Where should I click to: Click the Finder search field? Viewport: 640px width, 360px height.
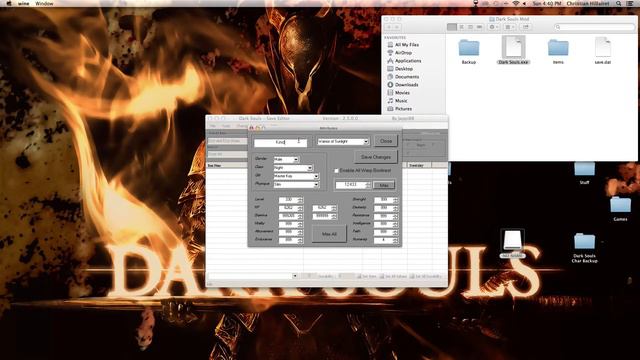594,27
